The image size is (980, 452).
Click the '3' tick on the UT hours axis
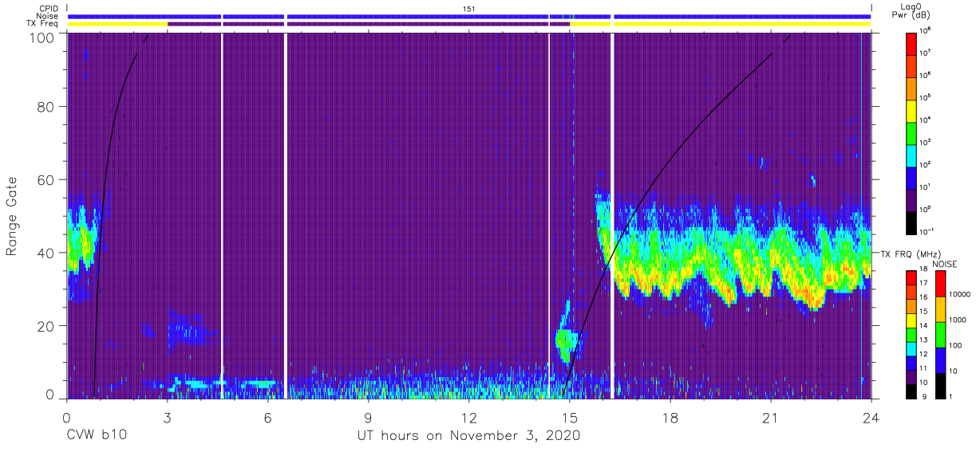167,417
